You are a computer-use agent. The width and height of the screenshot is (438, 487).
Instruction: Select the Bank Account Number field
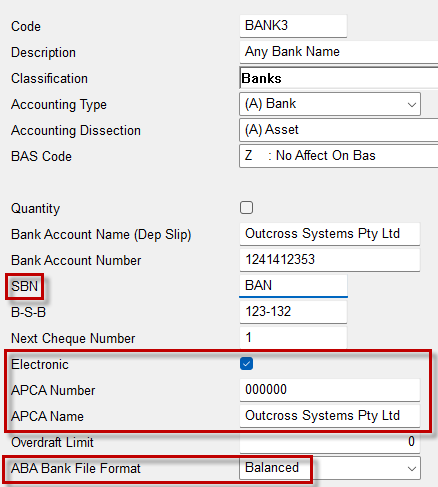click(x=330, y=260)
